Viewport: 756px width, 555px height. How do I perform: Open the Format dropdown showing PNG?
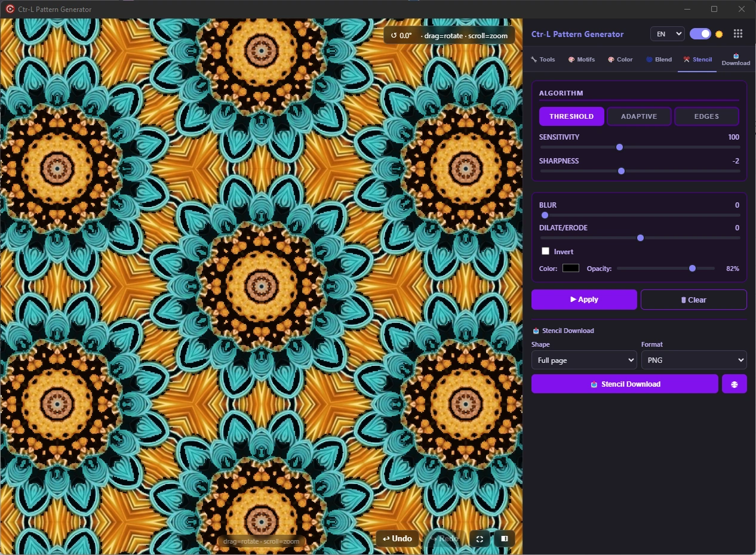pyautogui.click(x=694, y=360)
